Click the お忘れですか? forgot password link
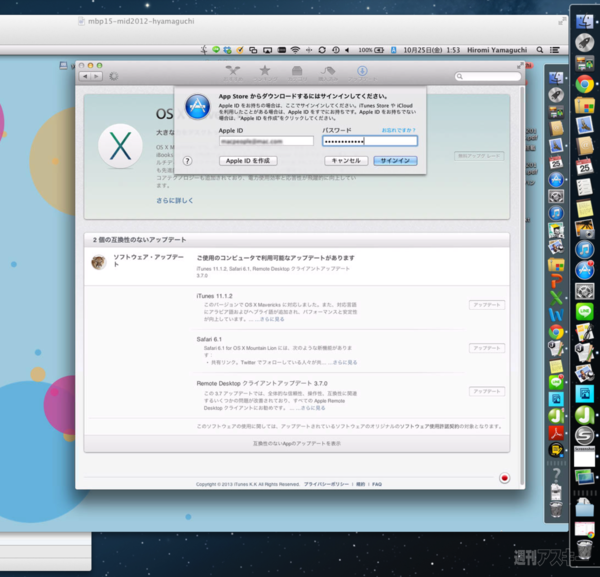Viewport: 600px width, 577px height. coord(399,130)
